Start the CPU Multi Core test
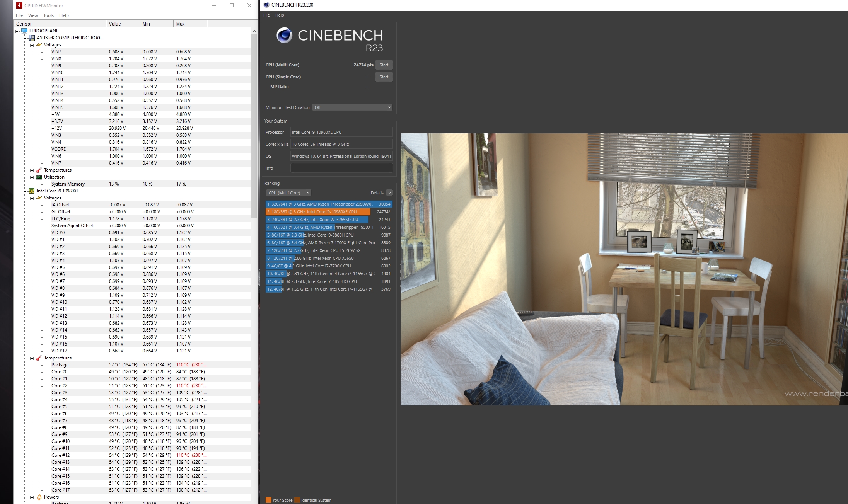The height and width of the screenshot is (504, 848). 384,65
